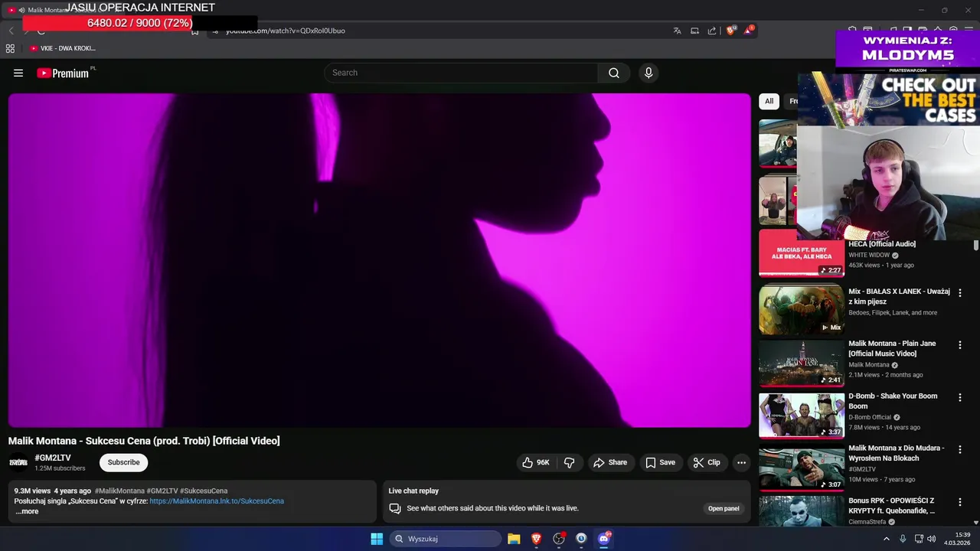Open menu for Mix BIAŁAS X LANEK

pos(959,292)
